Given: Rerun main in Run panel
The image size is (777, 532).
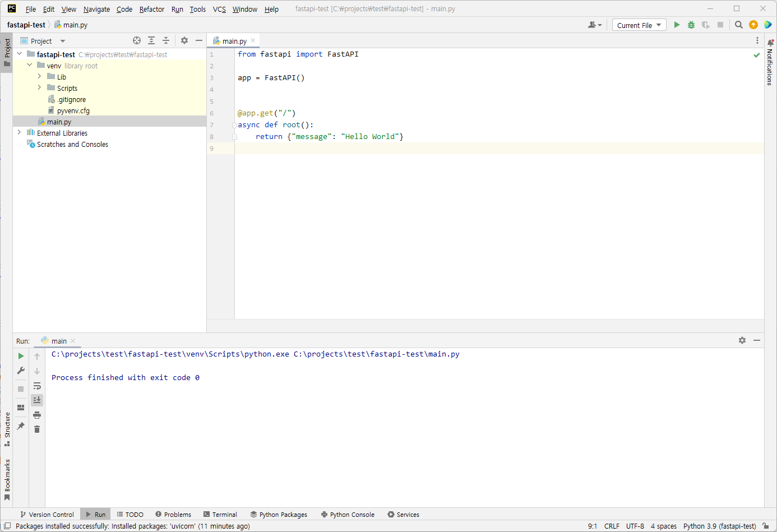Looking at the screenshot, I should [x=21, y=356].
